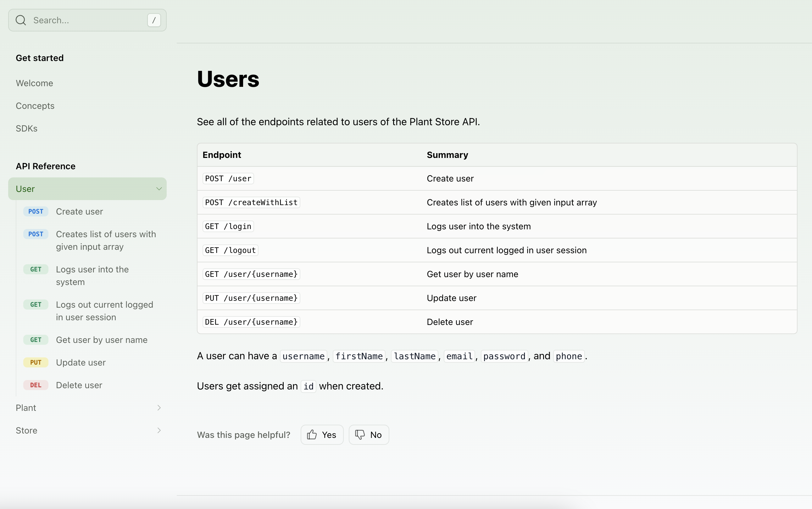
Task: Answer No to page helpful question
Action: [369, 435]
